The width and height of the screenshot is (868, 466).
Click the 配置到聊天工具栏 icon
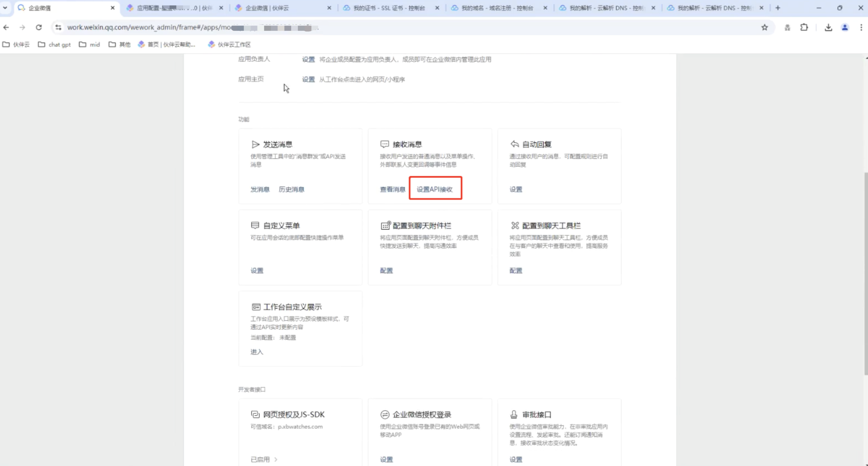coord(515,226)
